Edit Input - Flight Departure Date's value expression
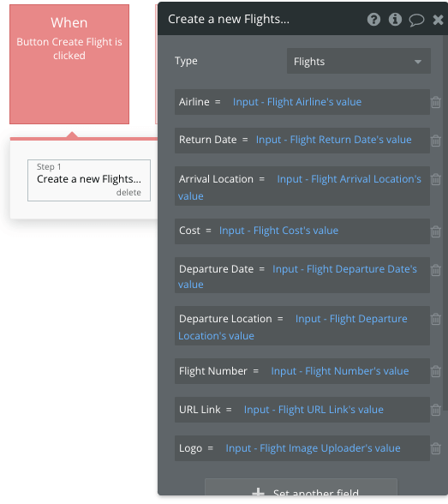The height and width of the screenshot is (504, 448). pyautogui.click(x=297, y=276)
